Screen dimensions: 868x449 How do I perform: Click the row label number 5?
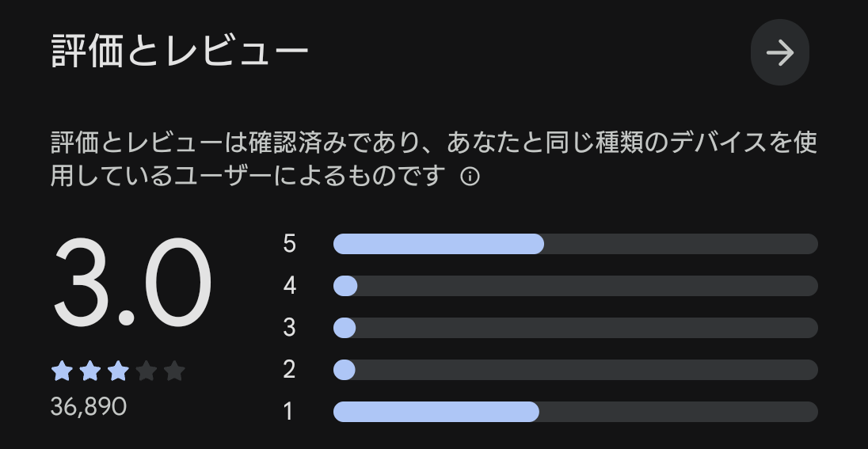(x=289, y=244)
